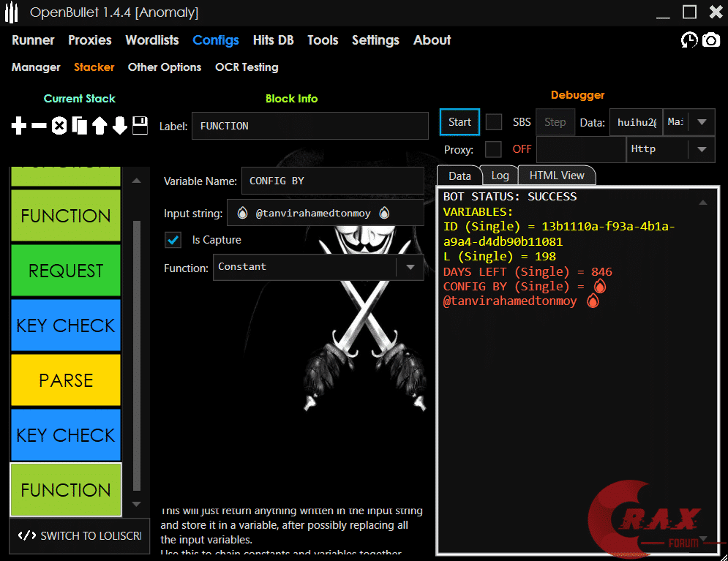Click the OpenBullet logo icon in title bar
The height and width of the screenshot is (561, 728).
pos(12,12)
